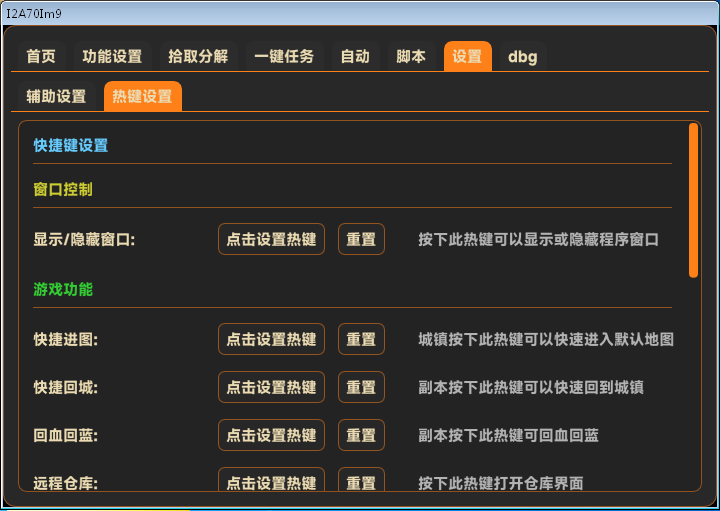Image resolution: width=720 pixels, height=511 pixels.
Task: Set hotkey for 显示/隐藏窗口
Action: tap(271, 240)
